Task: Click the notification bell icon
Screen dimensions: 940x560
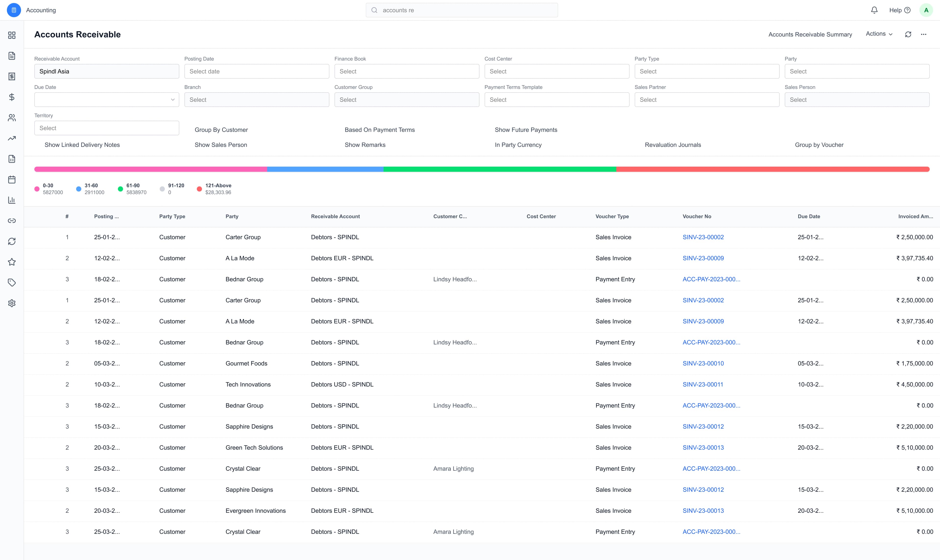Action: (x=874, y=10)
